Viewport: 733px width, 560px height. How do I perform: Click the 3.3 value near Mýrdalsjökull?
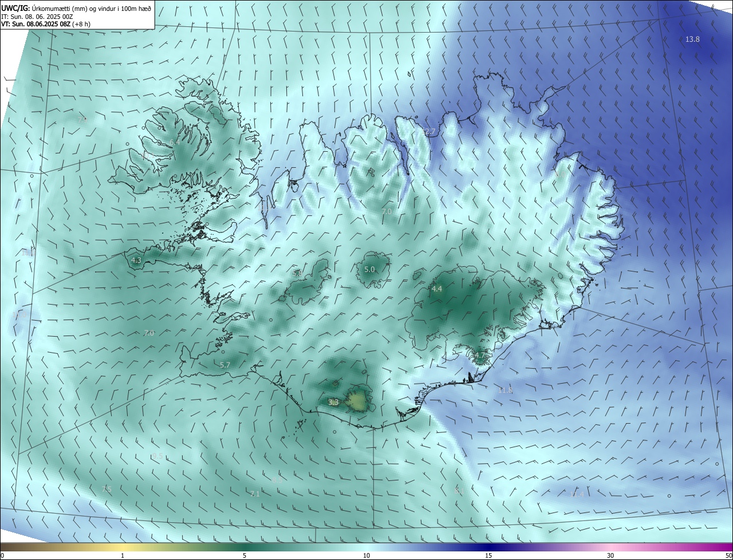[333, 403]
